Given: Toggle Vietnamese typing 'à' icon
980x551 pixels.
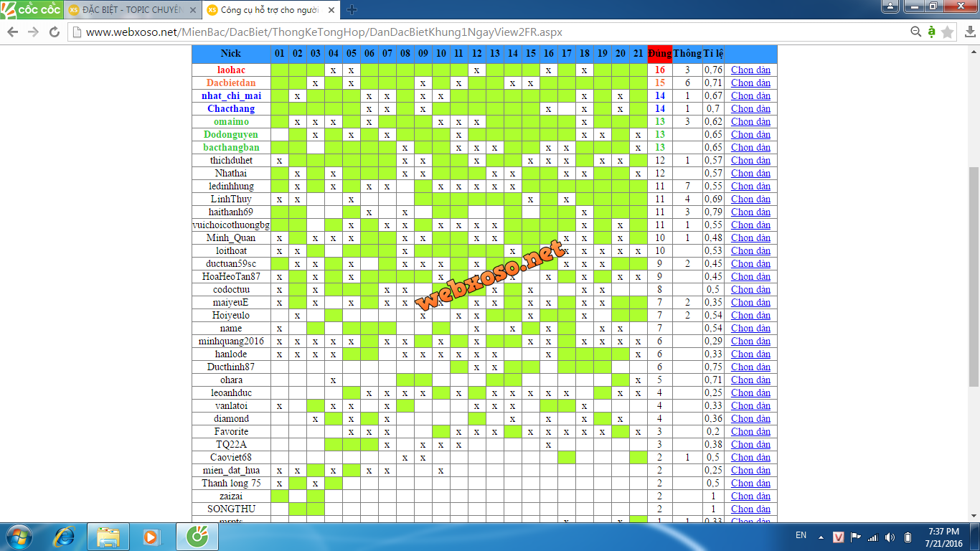Looking at the screenshot, I should tap(931, 32).
